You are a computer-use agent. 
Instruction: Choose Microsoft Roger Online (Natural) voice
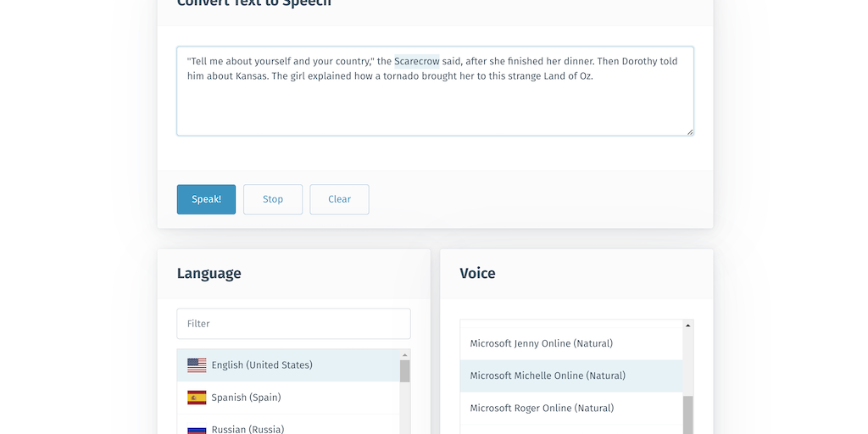click(542, 408)
